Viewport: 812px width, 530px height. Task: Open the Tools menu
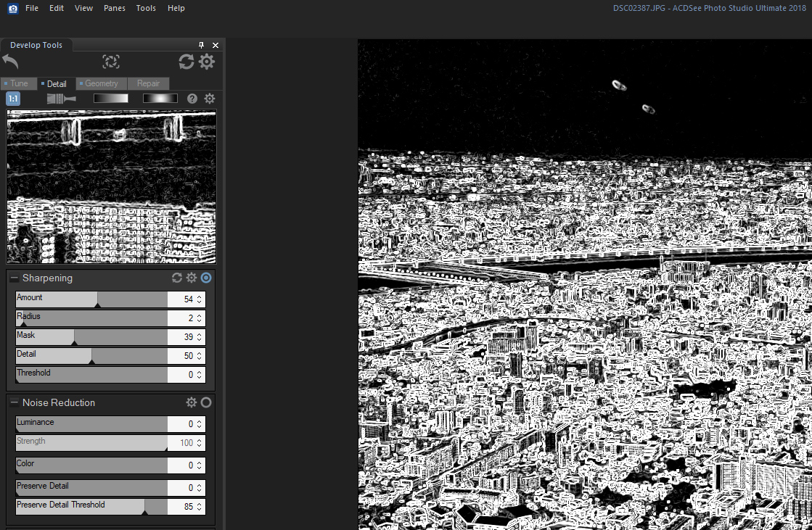[146, 8]
